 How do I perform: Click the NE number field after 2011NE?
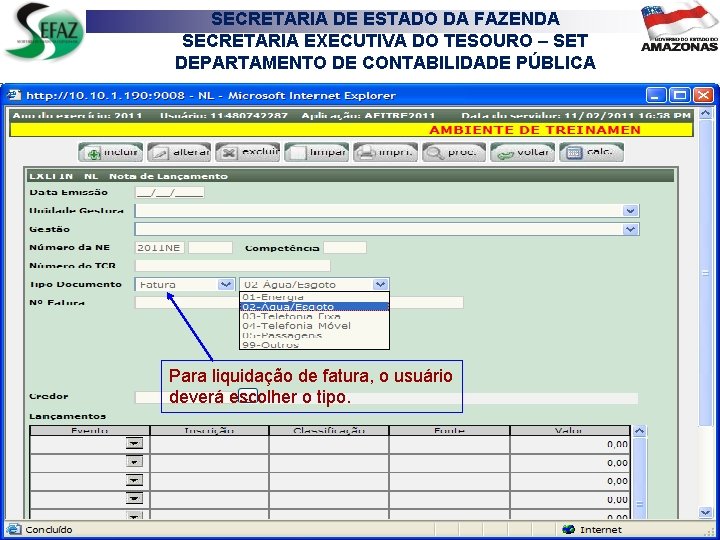point(210,248)
